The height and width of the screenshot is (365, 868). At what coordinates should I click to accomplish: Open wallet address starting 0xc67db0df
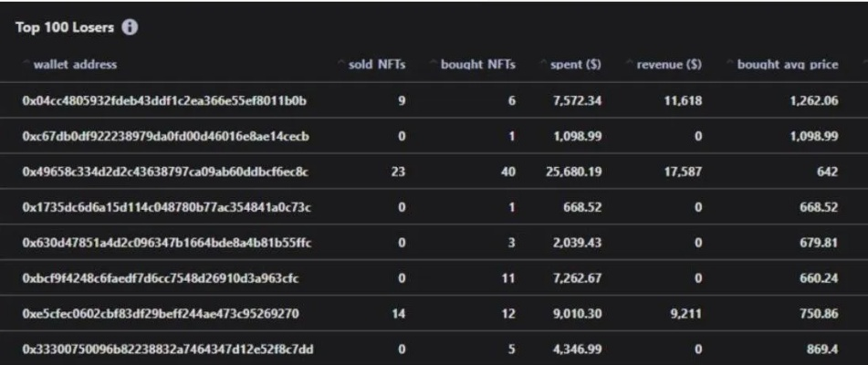pyautogui.click(x=165, y=136)
